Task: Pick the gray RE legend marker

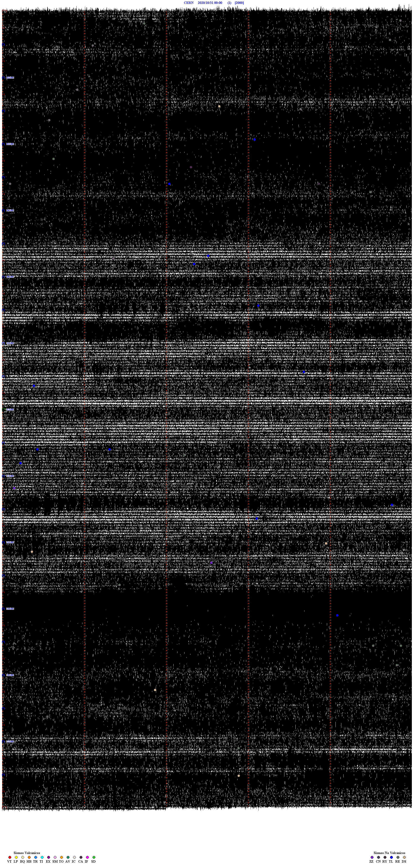Action: point(398,857)
